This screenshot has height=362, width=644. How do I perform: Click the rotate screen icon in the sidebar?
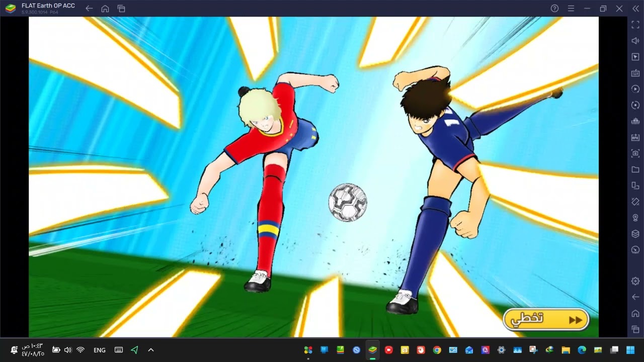[635, 185]
